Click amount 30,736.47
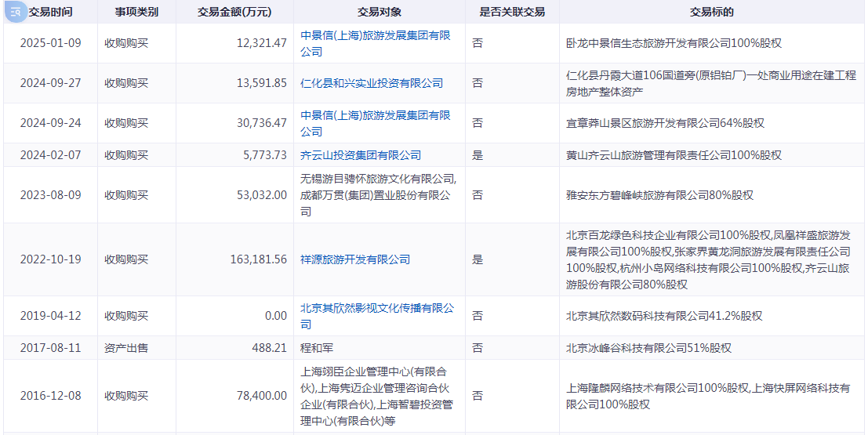This screenshot has width=868, height=435. point(263,123)
